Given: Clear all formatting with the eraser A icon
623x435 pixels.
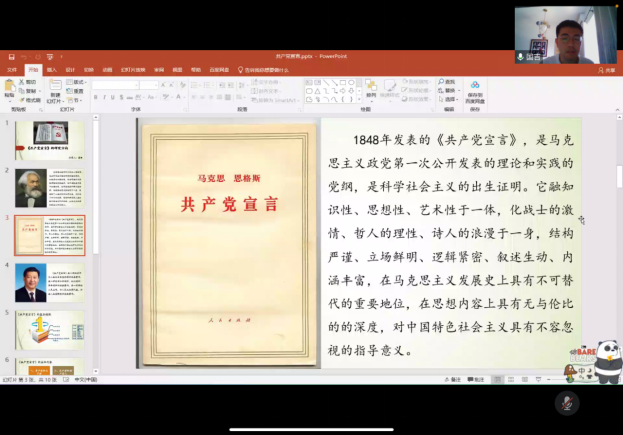Looking at the screenshot, I should tap(182, 85).
